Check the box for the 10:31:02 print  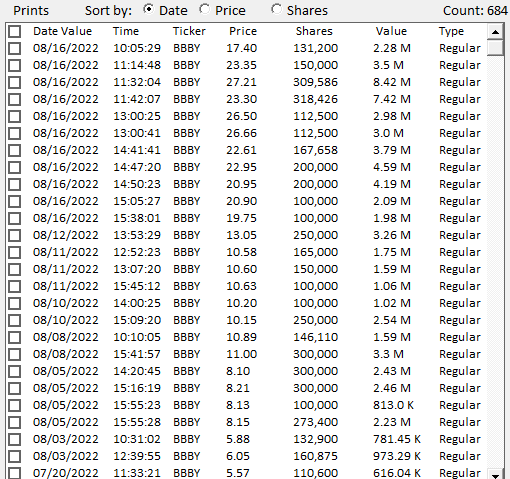pyautogui.click(x=15, y=439)
